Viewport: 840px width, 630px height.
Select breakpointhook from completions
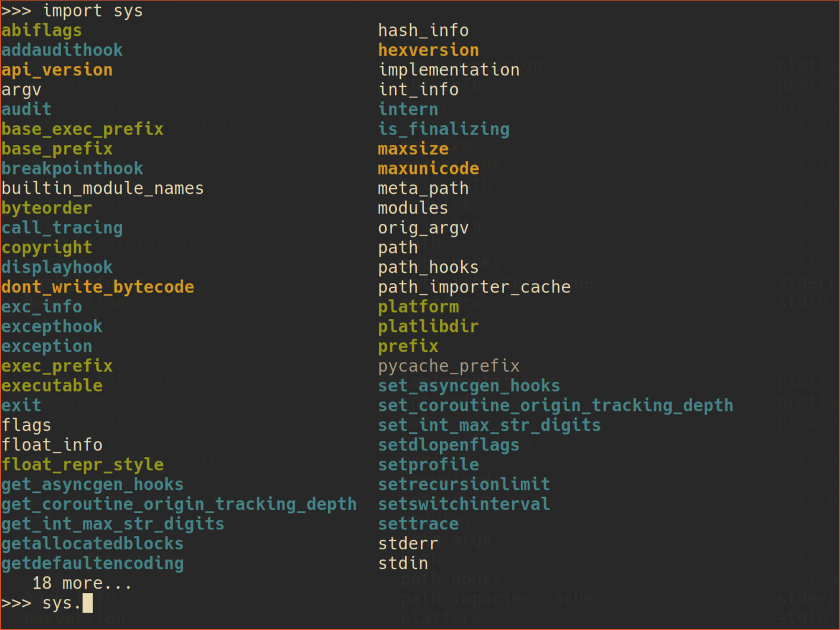[72, 169]
